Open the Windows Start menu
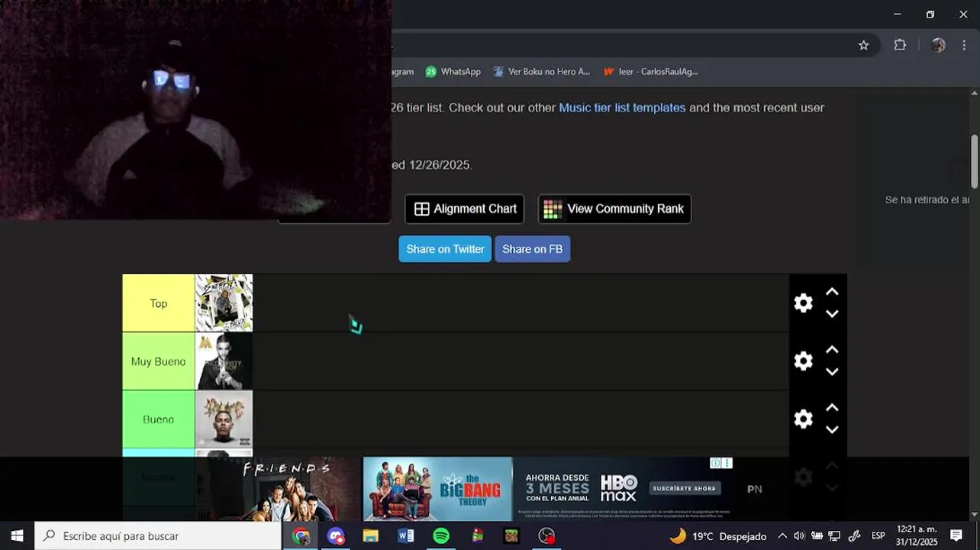This screenshot has height=550, width=980. click(x=17, y=535)
